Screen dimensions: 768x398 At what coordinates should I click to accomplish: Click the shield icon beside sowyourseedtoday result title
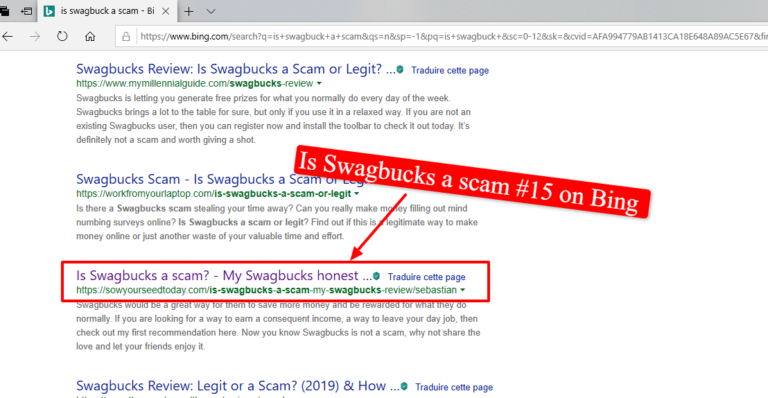pos(377,276)
